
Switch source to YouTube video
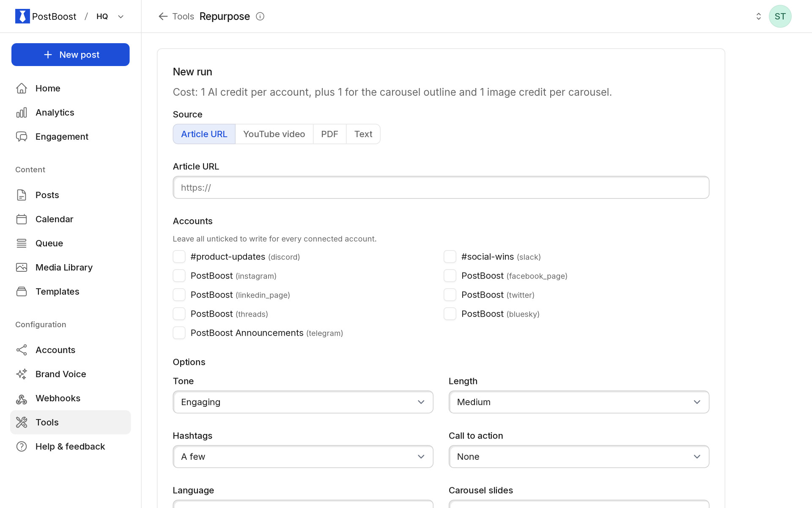pos(274,134)
